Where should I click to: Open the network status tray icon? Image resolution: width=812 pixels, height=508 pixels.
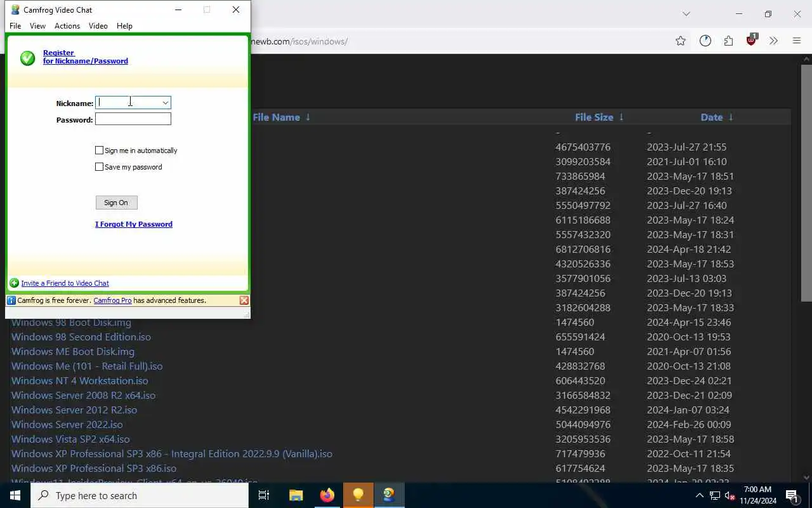pyautogui.click(x=714, y=495)
